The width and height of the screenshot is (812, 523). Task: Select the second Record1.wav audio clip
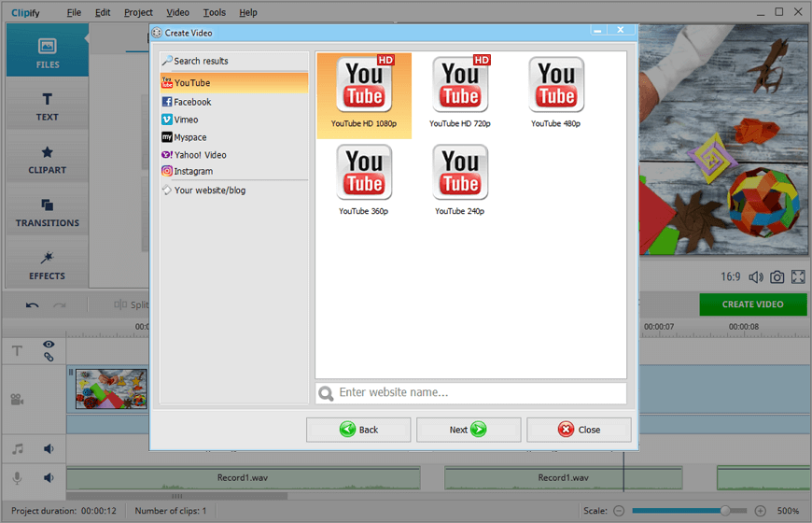pyautogui.click(x=564, y=478)
